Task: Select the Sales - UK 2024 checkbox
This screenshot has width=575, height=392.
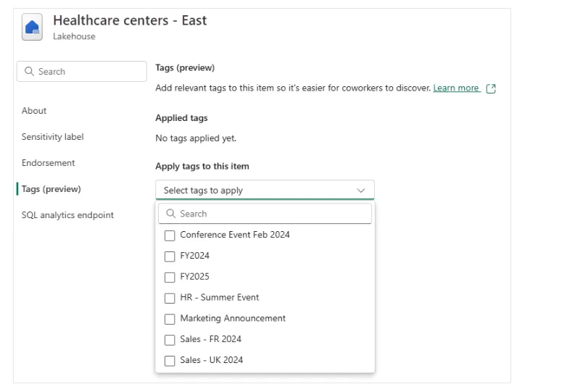Action: [170, 361]
